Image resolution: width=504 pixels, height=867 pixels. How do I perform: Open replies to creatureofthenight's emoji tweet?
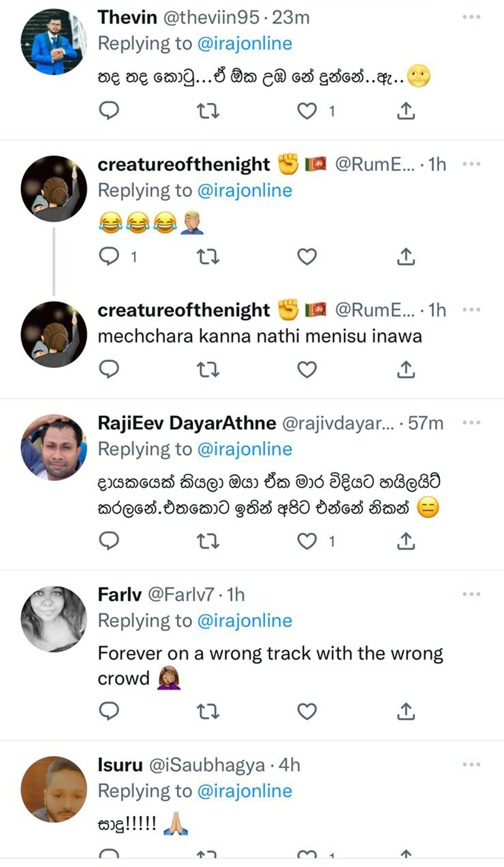109,256
